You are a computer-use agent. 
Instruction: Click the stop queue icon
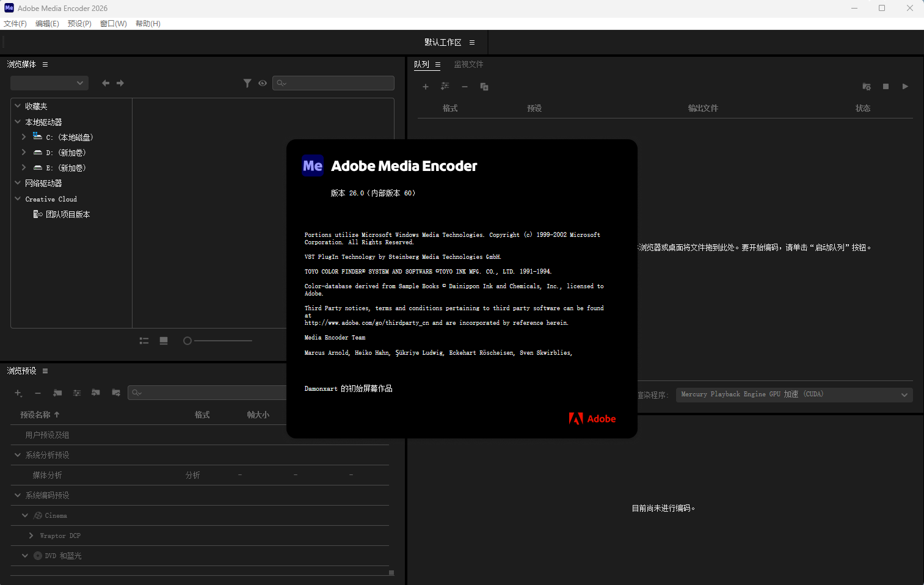click(x=886, y=86)
